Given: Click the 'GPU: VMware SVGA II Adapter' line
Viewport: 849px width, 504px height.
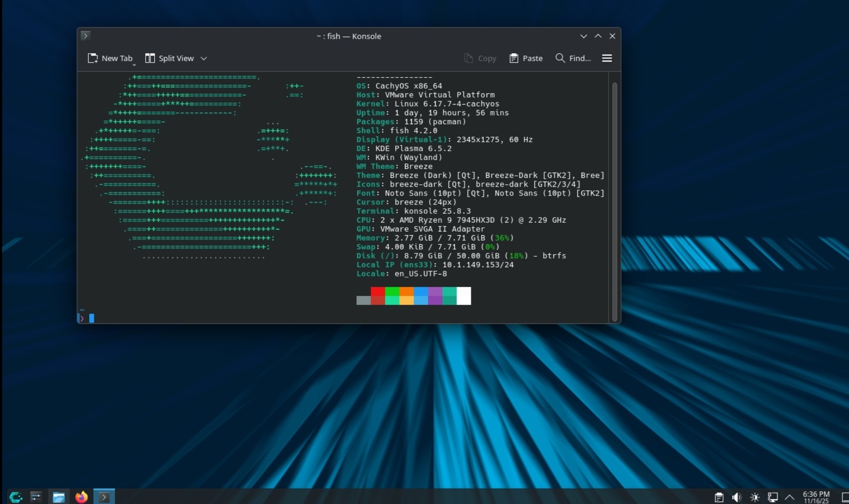Looking at the screenshot, I should click(421, 229).
